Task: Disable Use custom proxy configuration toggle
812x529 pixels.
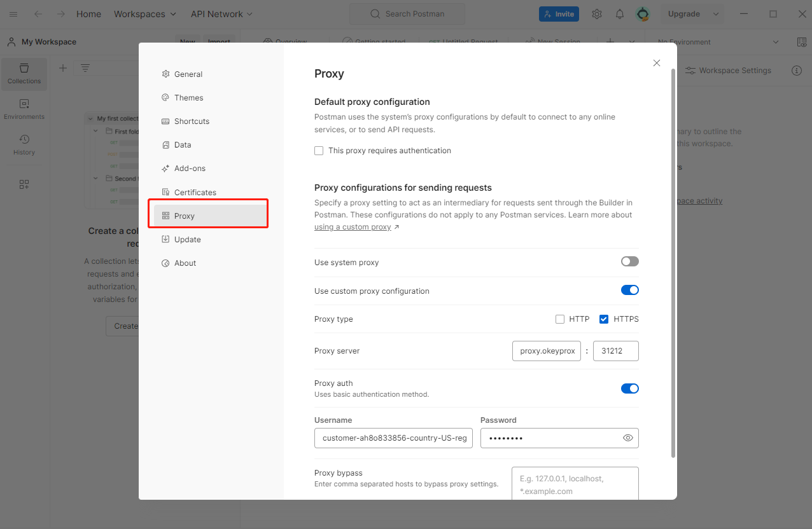Action: 629,290
